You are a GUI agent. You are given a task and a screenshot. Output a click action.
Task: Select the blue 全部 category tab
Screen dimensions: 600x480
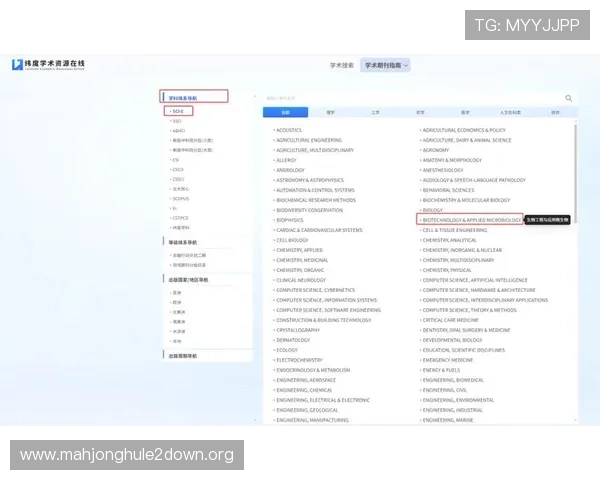(285, 113)
